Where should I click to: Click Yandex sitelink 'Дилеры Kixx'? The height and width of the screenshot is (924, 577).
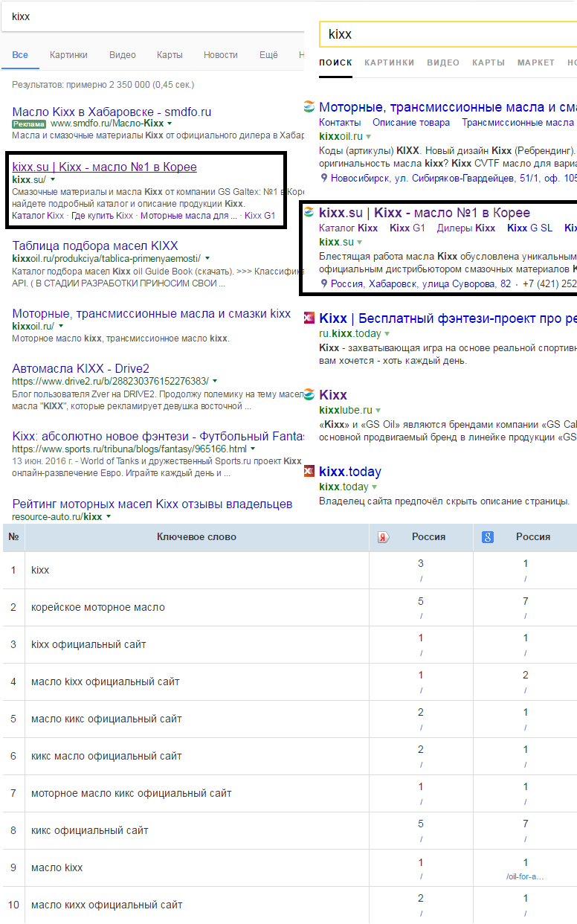pyautogui.click(x=466, y=228)
